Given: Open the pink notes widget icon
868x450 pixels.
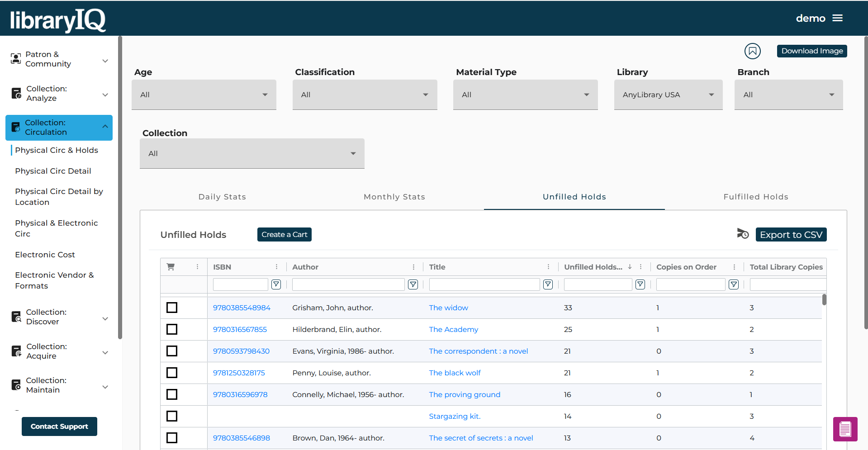Looking at the screenshot, I should pyautogui.click(x=845, y=429).
